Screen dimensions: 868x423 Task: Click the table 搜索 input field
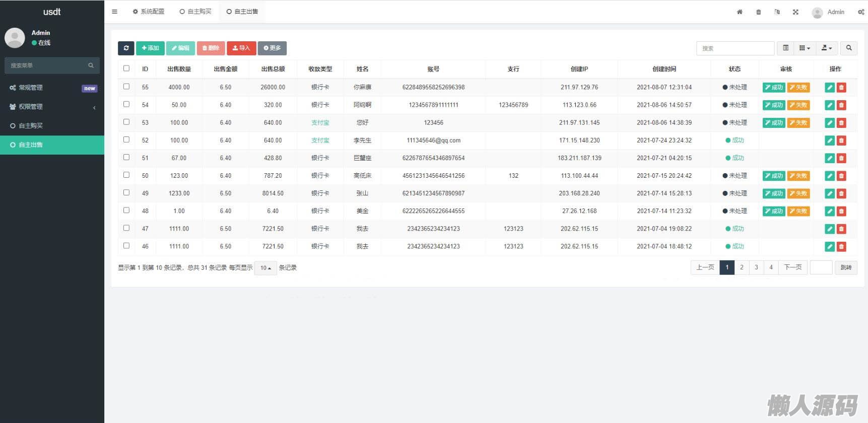tap(735, 48)
